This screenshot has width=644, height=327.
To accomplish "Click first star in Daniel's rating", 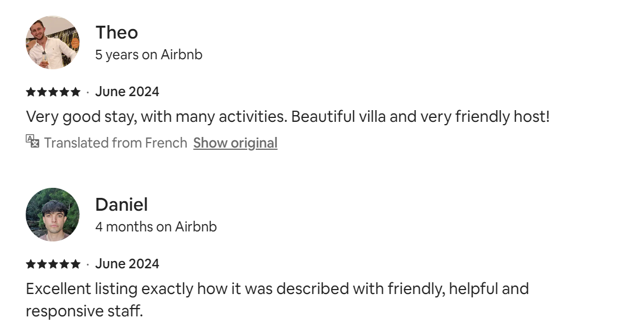I will click(31, 264).
